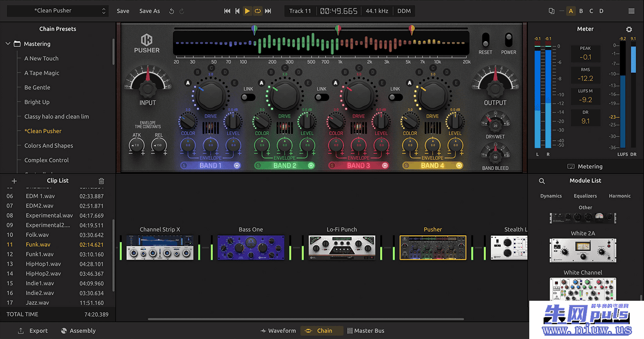Solo Band 3 with the S icon
Viewport: 644px width, 339px height.
coord(331,165)
